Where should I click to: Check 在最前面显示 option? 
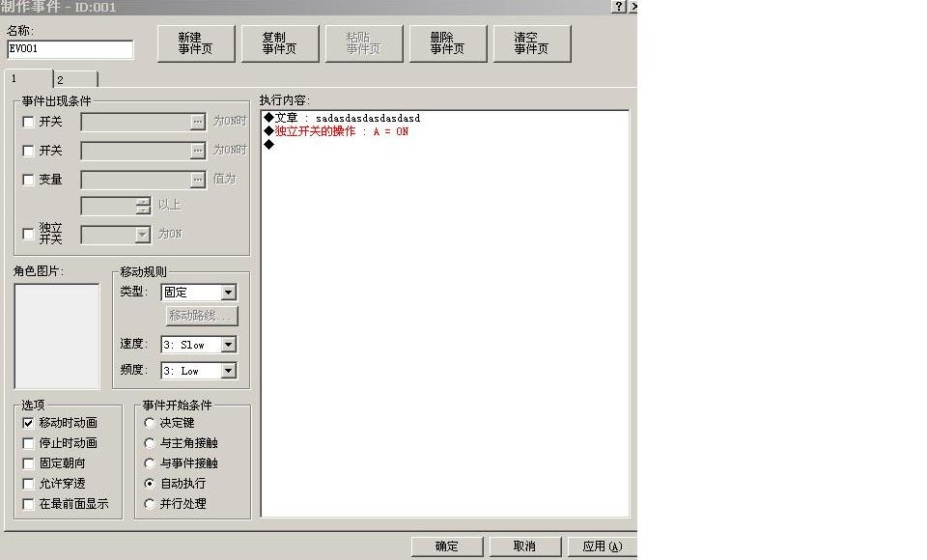[28, 504]
